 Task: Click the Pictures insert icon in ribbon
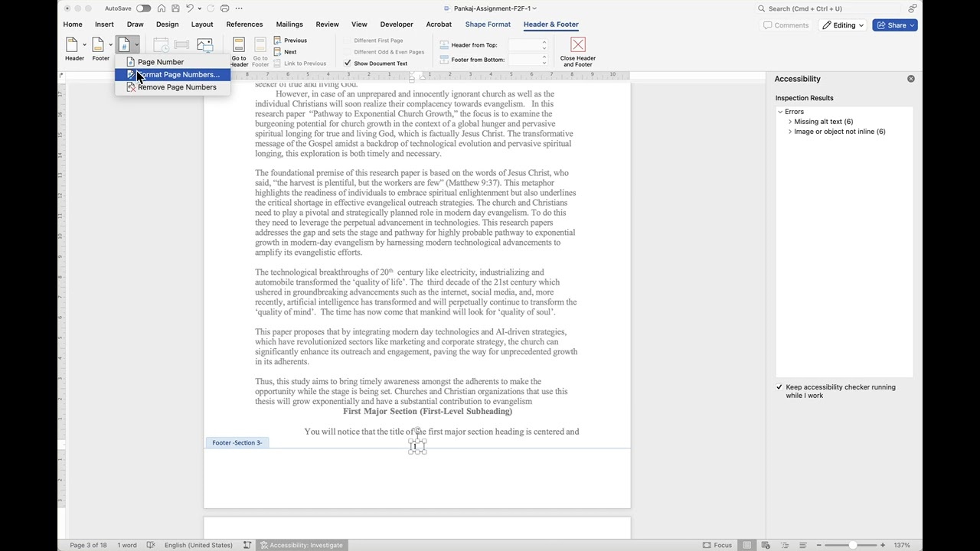point(204,45)
